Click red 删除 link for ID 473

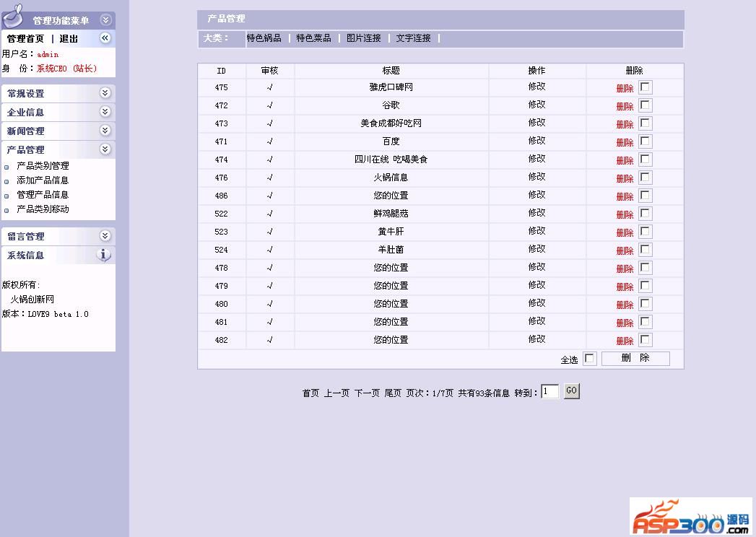625,124
